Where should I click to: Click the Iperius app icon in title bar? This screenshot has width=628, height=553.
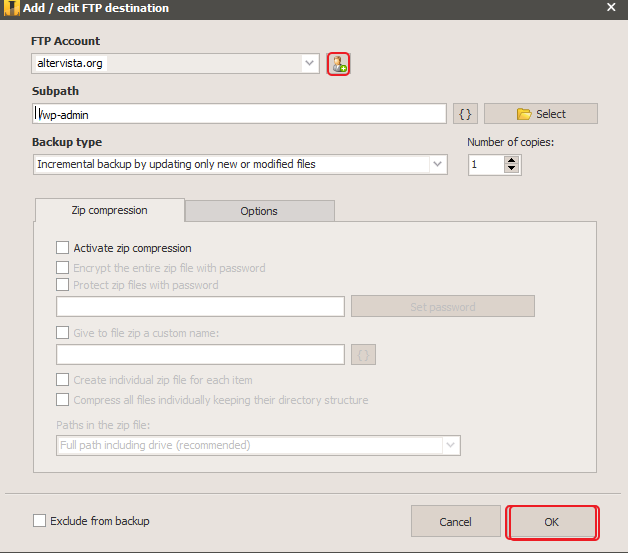[11, 8]
